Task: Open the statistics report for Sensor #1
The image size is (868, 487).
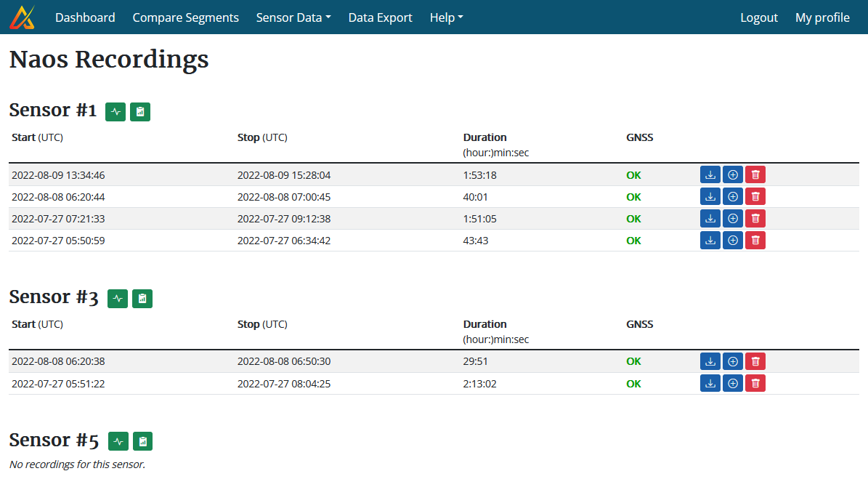Action: (140, 112)
